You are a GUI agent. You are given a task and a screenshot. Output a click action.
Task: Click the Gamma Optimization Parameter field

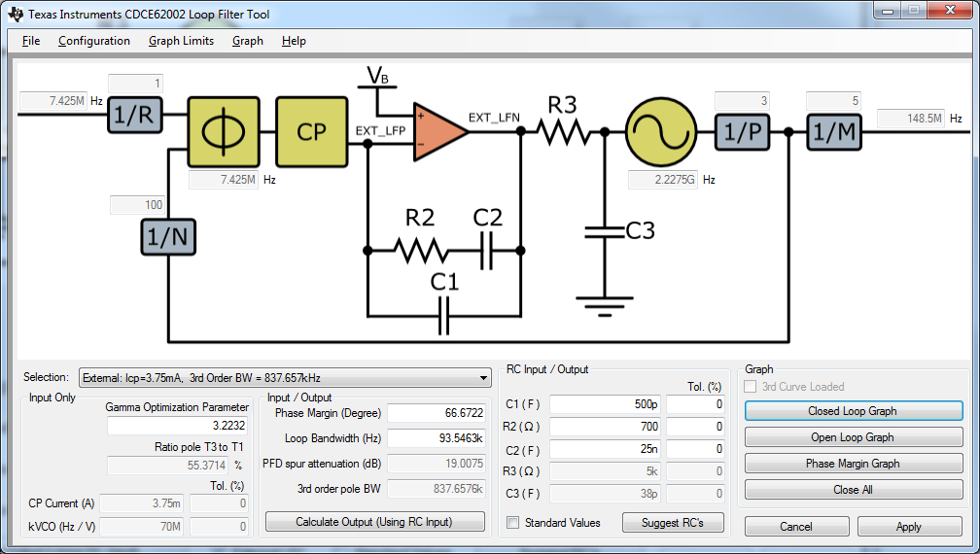coord(178,426)
